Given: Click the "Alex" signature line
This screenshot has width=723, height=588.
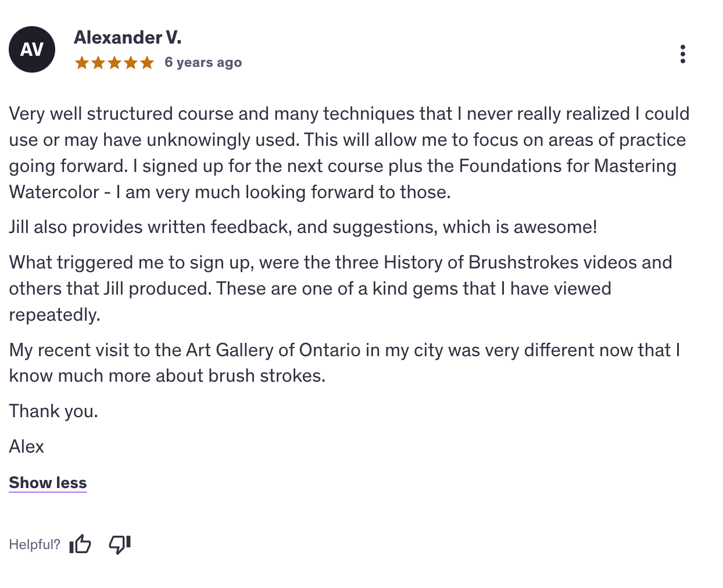Looking at the screenshot, I should coord(27,447).
